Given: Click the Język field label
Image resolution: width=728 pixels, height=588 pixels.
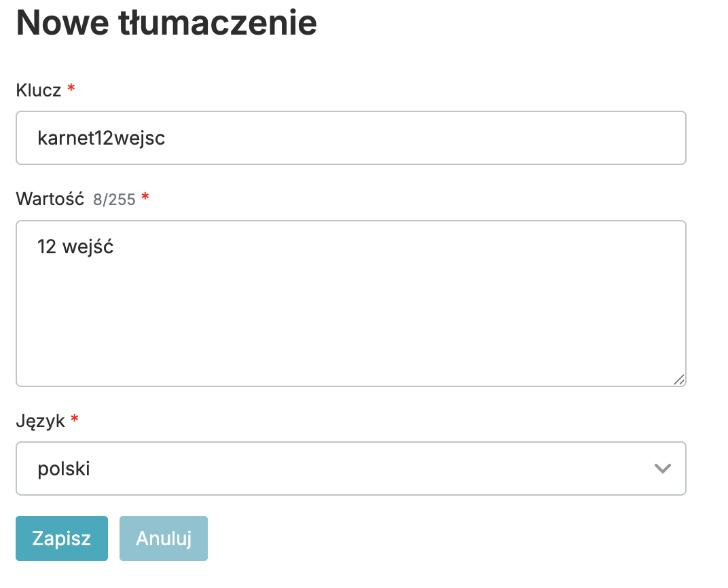Looking at the screenshot, I should pos(41,421).
